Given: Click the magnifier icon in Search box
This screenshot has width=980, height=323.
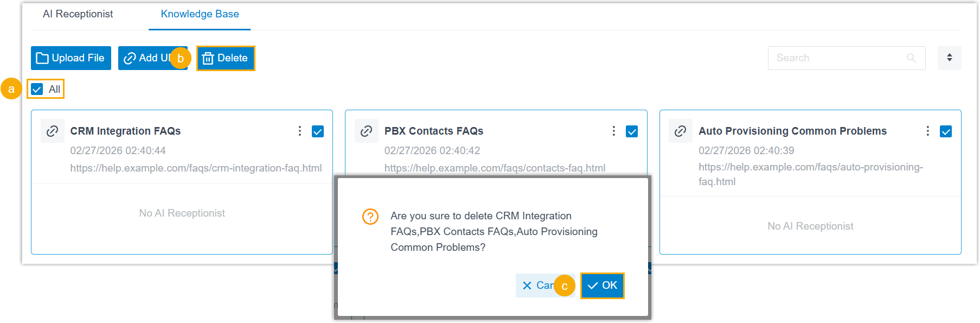Looking at the screenshot, I should pyautogui.click(x=911, y=58).
